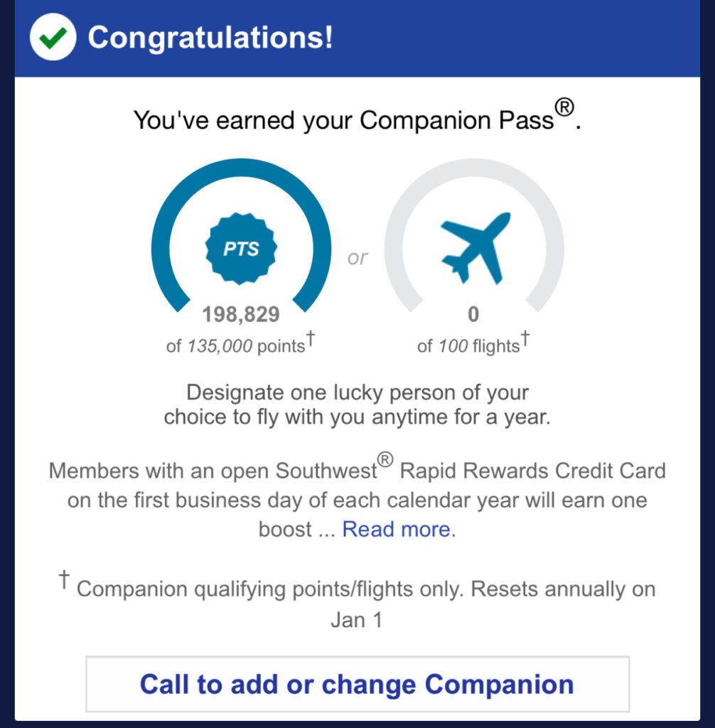Click the 0 flights count
The width and height of the screenshot is (715, 728).
[474, 314]
